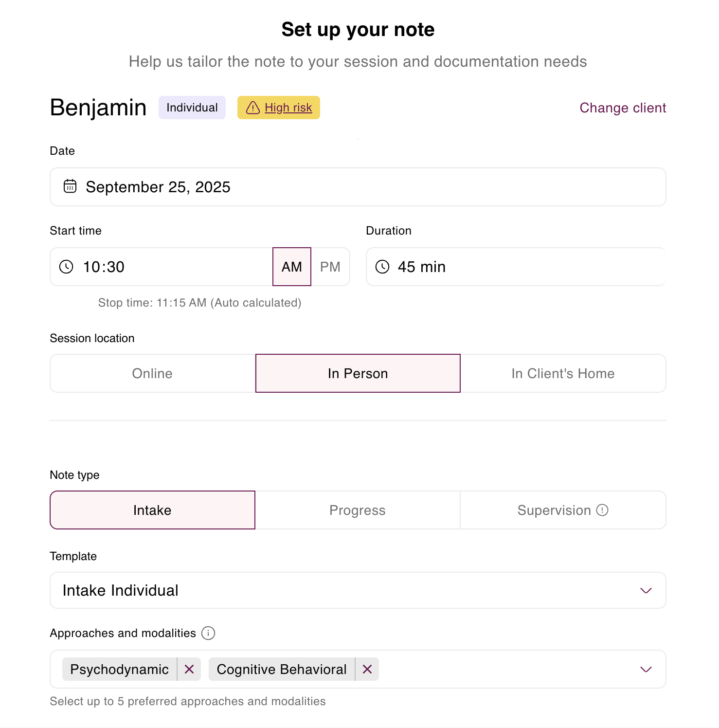Screen dimensions: 719x728
Task: Open the Intake Individual template dropdown
Action: pos(646,590)
